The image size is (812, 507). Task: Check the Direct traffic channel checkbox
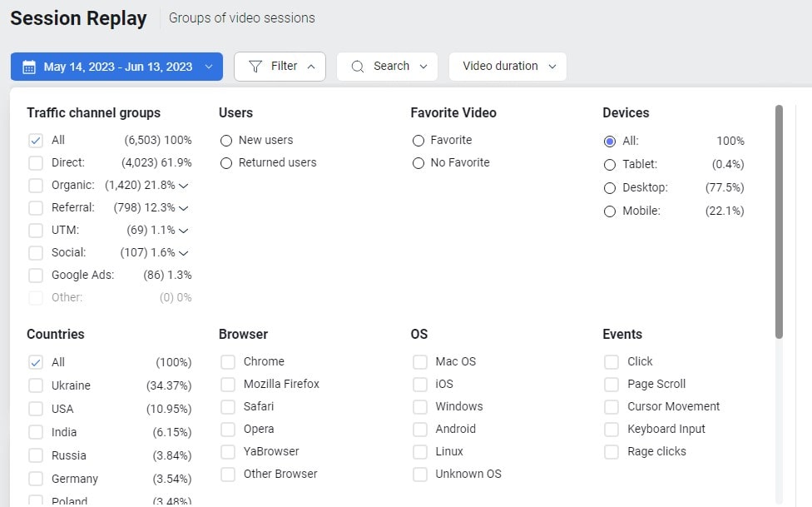click(36, 163)
